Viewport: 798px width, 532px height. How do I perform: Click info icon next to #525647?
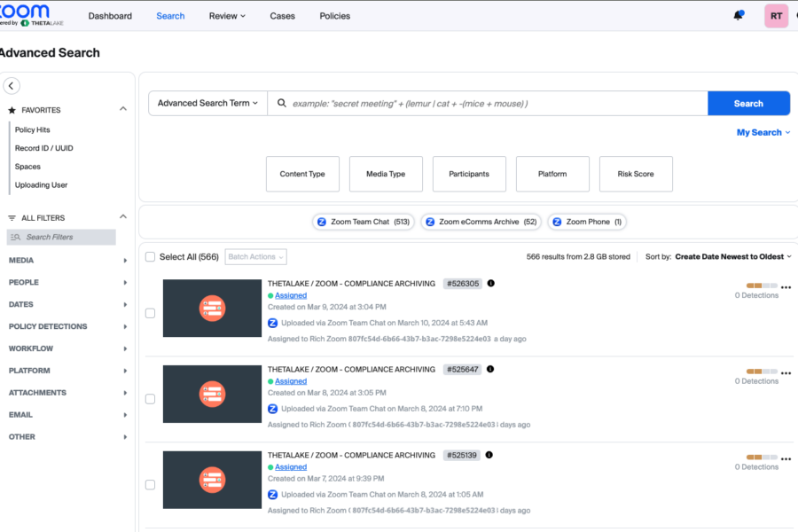pyautogui.click(x=490, y=369)
